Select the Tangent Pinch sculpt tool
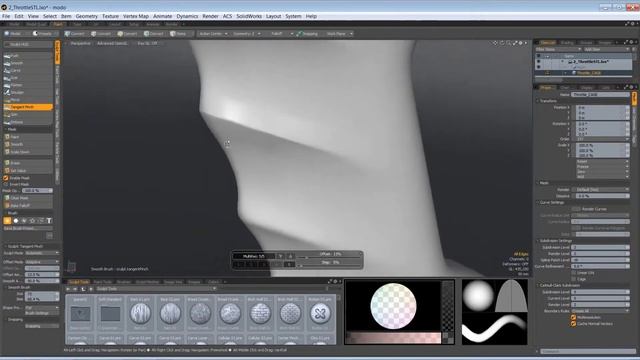 (28, 107)
